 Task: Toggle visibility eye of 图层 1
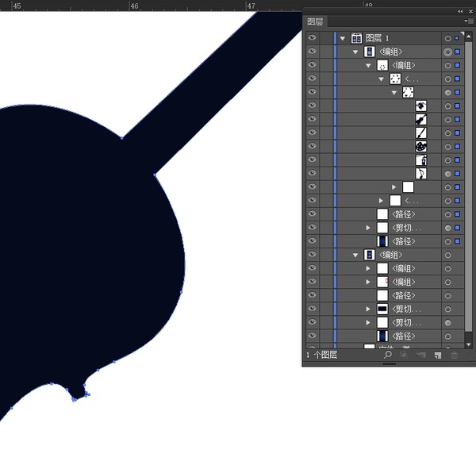click(312, 37)
